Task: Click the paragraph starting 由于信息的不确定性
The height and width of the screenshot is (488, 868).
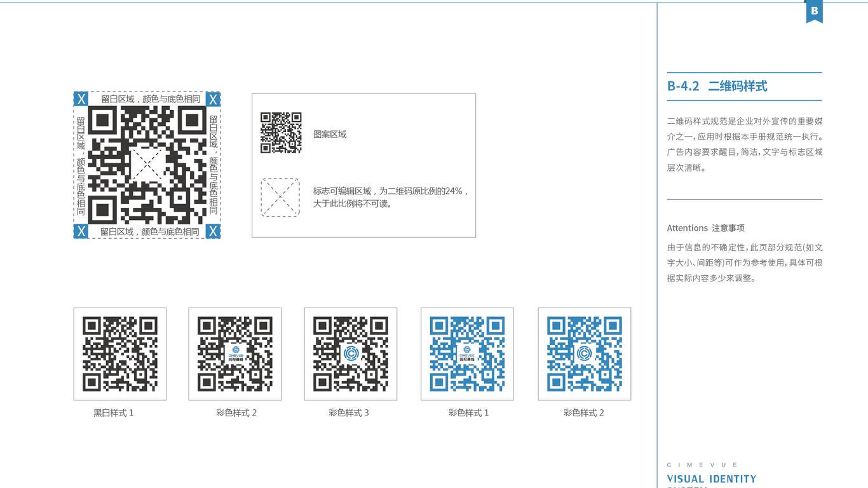Action: coord(745,263)
